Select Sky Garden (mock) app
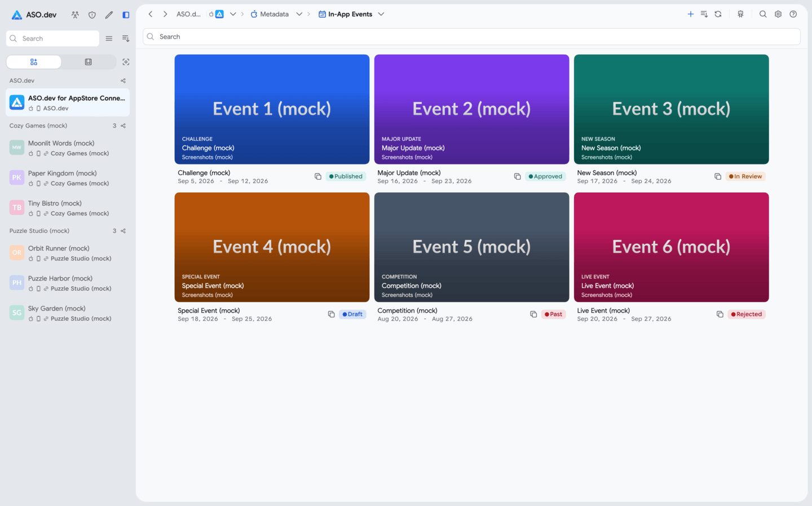The height and width of the screenshot is (506, 812). (x=68, y=313)
